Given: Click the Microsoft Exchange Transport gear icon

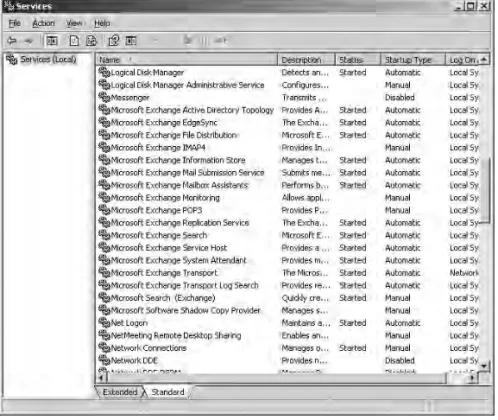Looking at the screenshot, I should [104, 273].
